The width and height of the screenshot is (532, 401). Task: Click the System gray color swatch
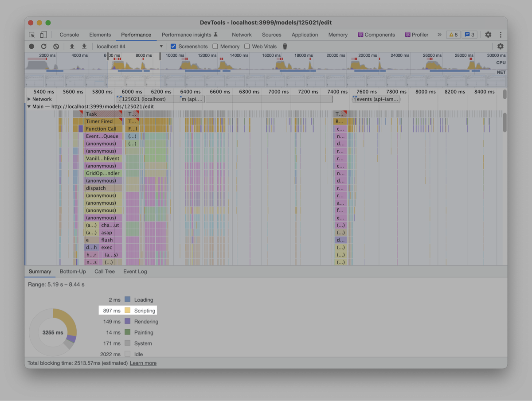[128, 343]
